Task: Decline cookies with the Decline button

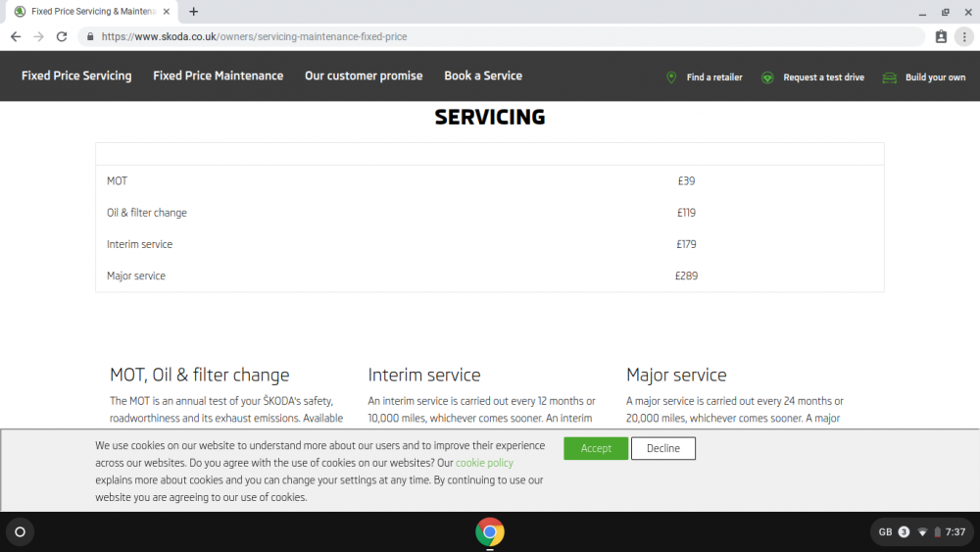Action: tap(663, 448)
